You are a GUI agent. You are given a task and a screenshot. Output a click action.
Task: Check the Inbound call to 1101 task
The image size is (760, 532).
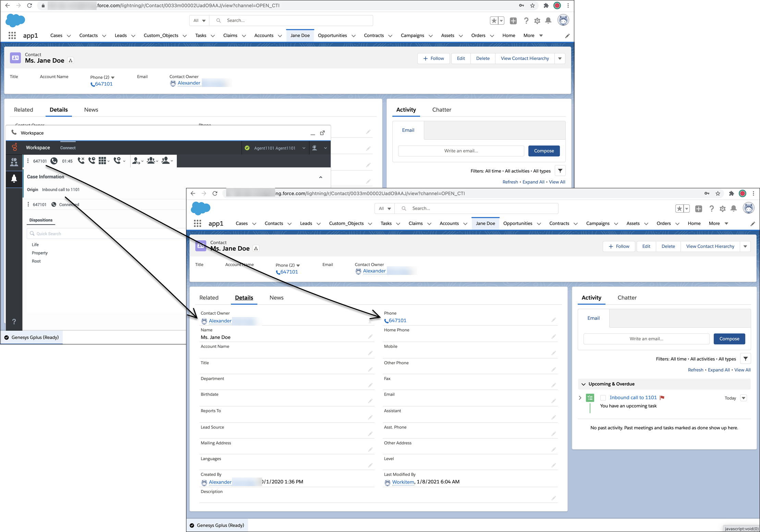coord(603,398)
